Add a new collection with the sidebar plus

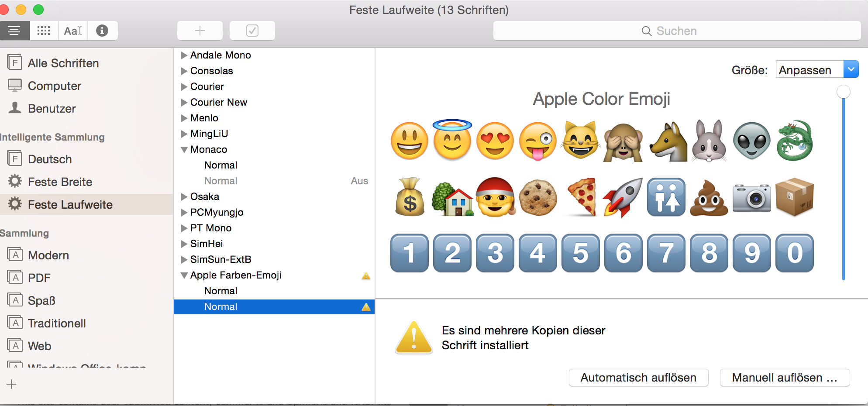click(x=12, y=384)
